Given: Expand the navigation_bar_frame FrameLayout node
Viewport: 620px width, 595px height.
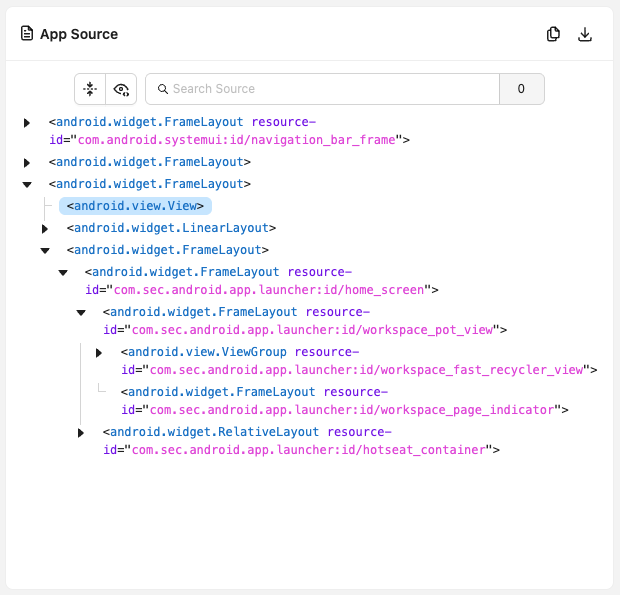Looking at the screenshot, I should coord(26,123).
